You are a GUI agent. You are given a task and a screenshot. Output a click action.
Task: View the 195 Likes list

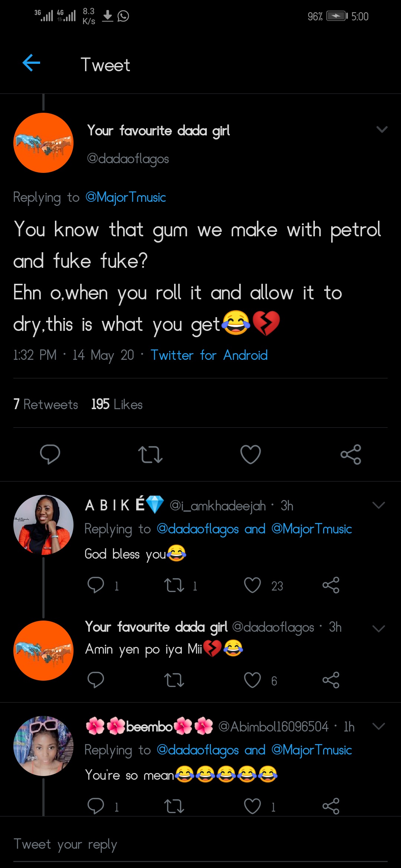(x=117, y=404)
